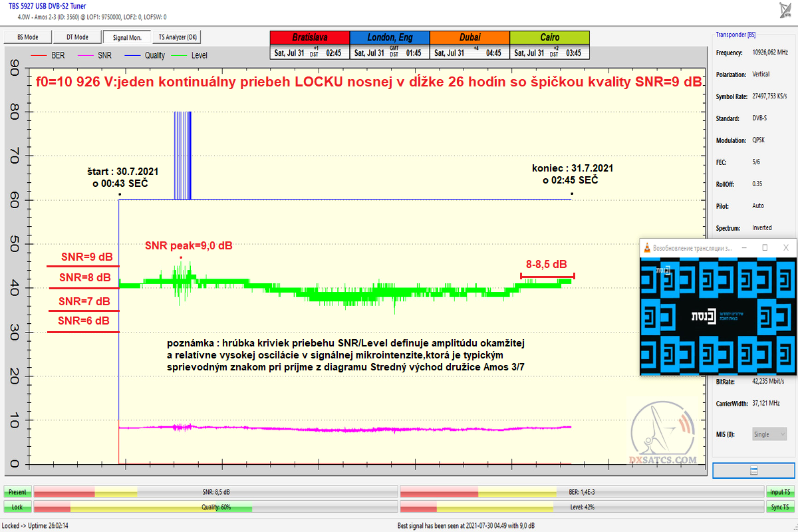Click the SNR 8,5 dB meter bar
The height and width of the screenshot is (532, 798).
[216, 492]
